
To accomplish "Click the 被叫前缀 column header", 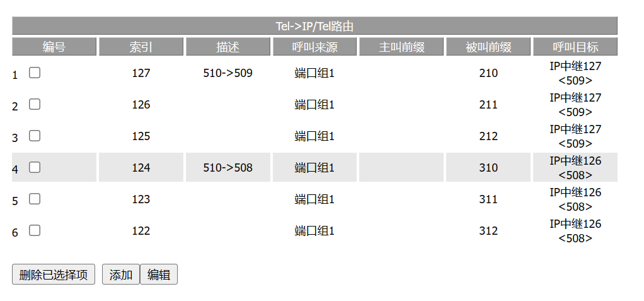I will [488, 47].
